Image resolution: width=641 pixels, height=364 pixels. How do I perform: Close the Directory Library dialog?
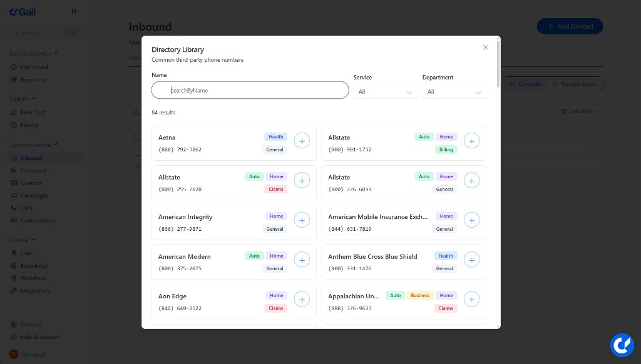coord(485,48)
